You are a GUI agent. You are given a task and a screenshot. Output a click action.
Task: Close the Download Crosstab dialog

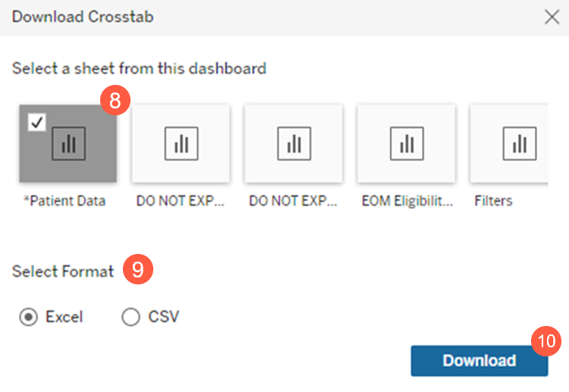tap(552, 17)
